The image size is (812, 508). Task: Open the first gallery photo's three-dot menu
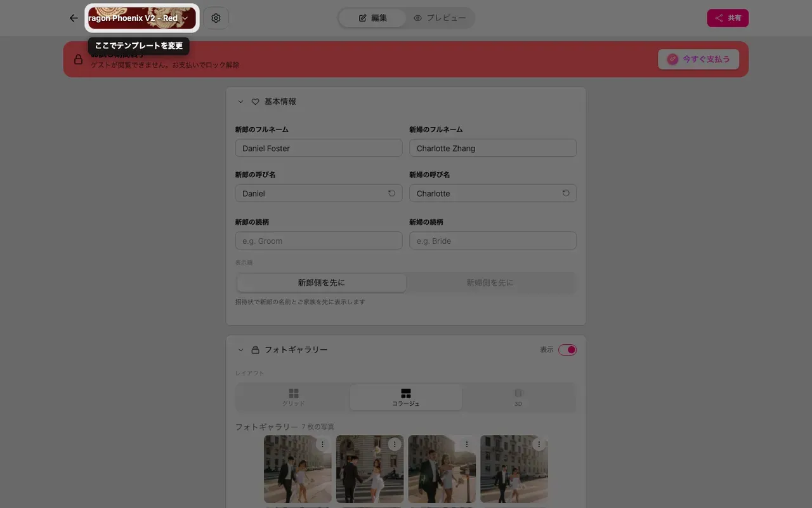click(322, 444)
